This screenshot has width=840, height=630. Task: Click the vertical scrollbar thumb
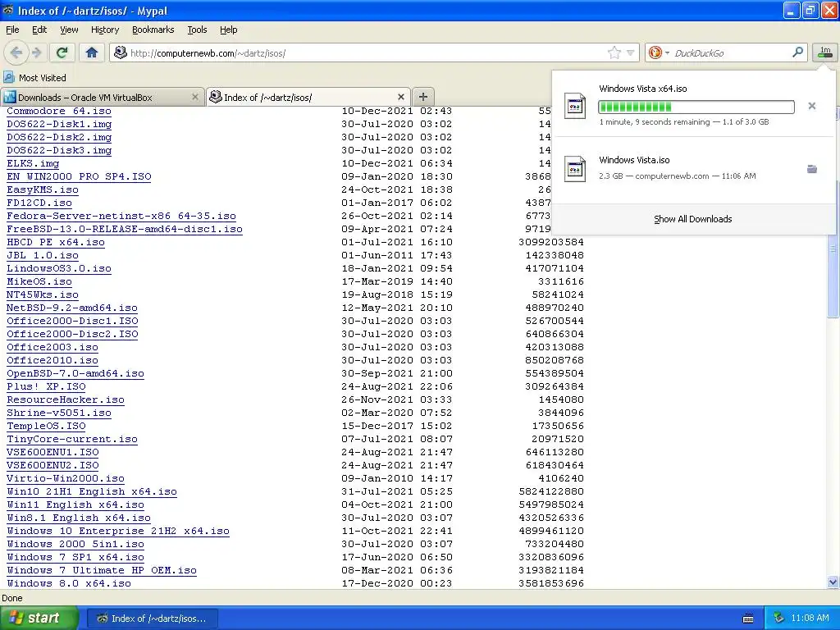coord(833,249)
